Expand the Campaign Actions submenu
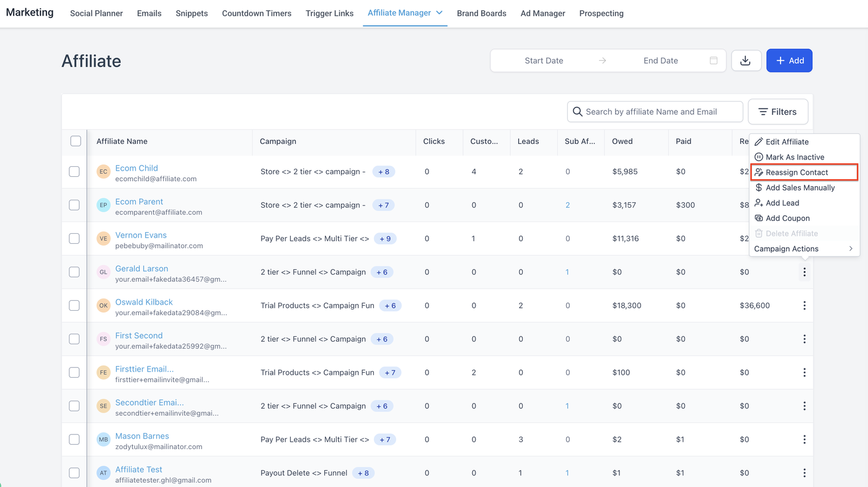 pos(804,249)
